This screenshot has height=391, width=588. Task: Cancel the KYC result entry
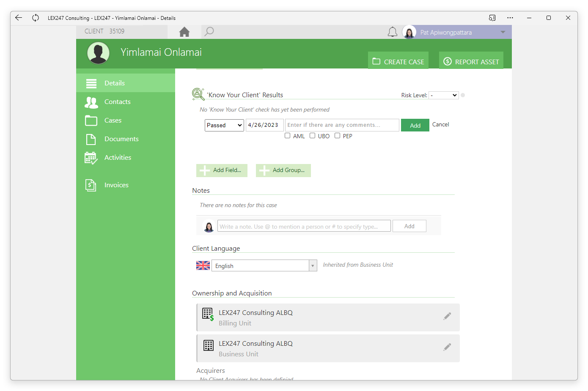[440, 124]
